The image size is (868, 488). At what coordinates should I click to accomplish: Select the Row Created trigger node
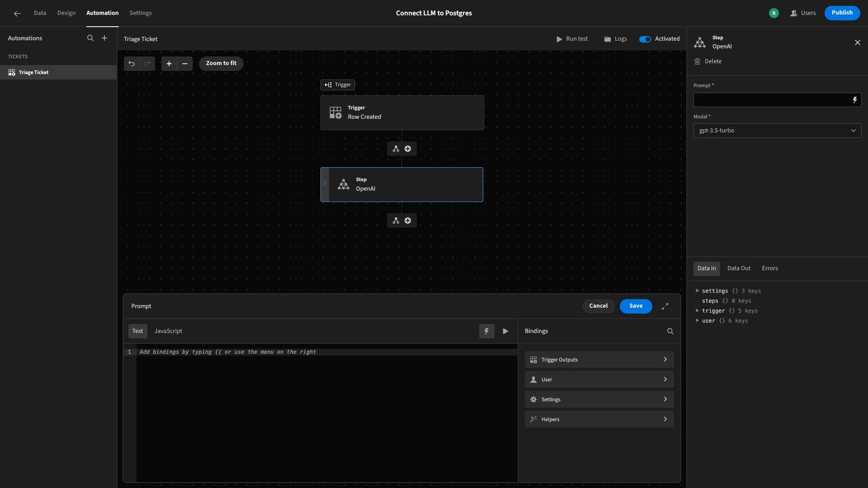pos(402,113)
